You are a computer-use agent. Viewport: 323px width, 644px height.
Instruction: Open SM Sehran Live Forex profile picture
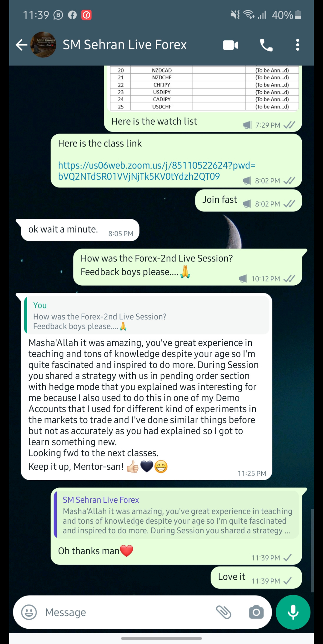point(43,45)
